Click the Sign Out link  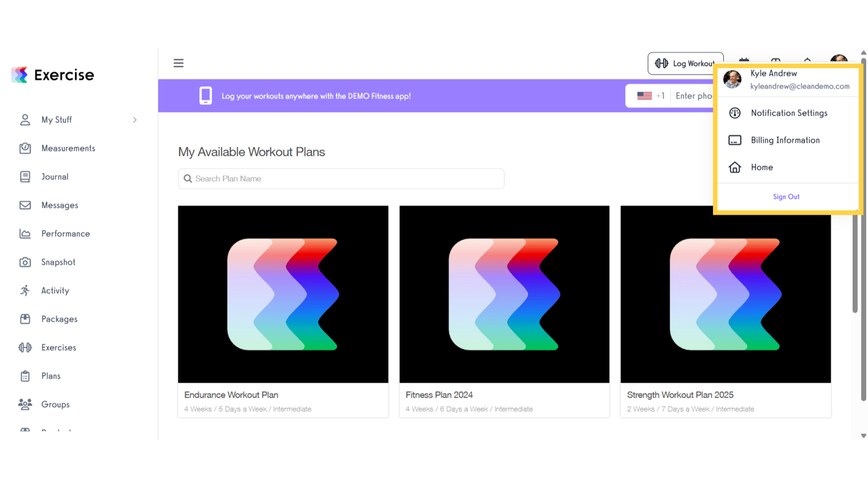pyautogui.click(x=786, y=197)
